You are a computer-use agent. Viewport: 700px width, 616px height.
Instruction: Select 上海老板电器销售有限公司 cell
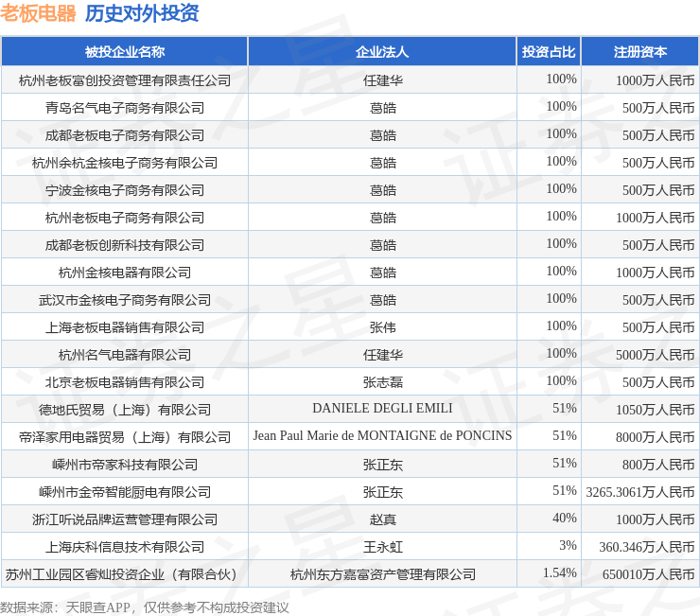click(125, 327)
